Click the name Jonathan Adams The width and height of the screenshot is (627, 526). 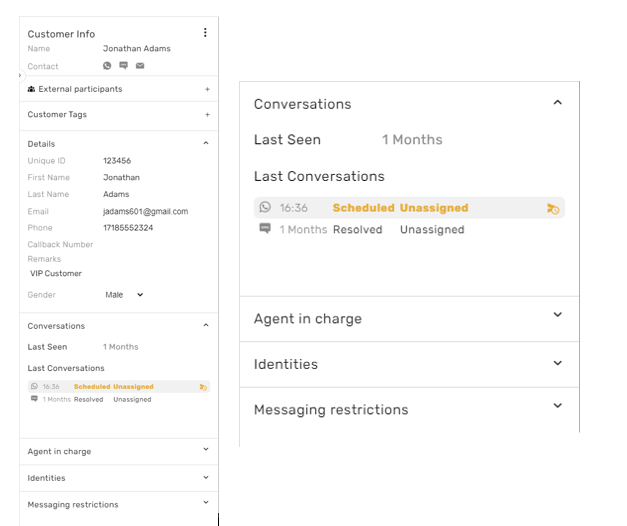pyautogui.click(x=137, y=49)
